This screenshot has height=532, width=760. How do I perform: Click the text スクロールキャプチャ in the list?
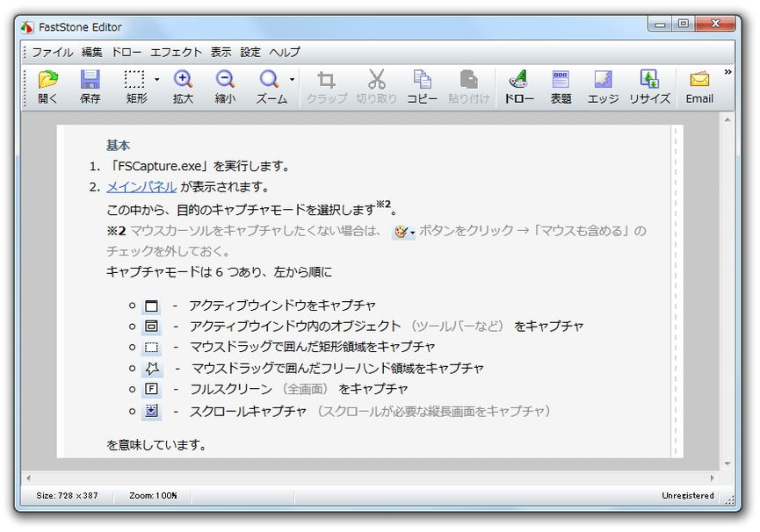coord(248,411)
